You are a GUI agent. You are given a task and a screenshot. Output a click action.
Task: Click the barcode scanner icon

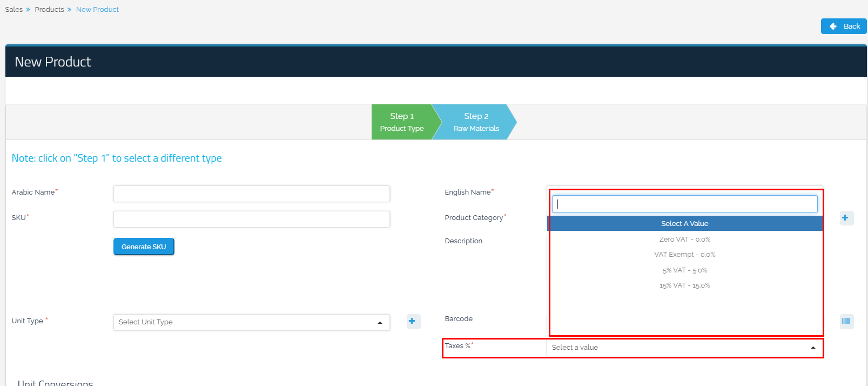[x=846, y=321]
